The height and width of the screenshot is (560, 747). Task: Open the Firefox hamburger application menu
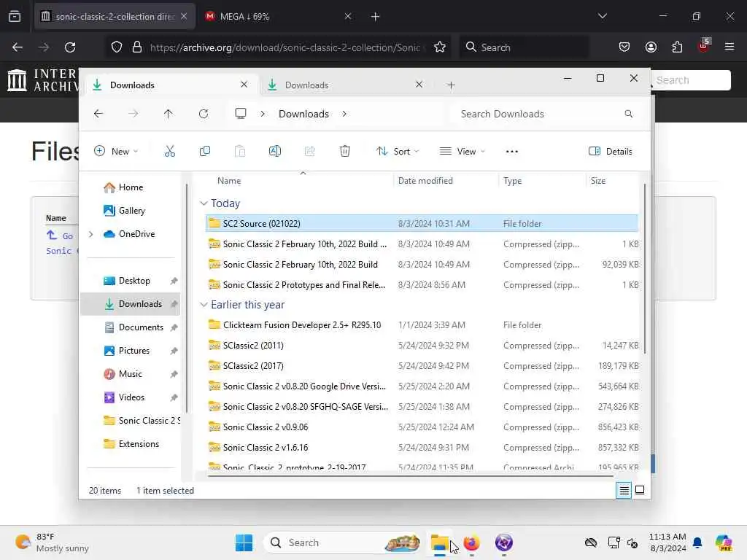pyautogui.click(x=729, y=47)
